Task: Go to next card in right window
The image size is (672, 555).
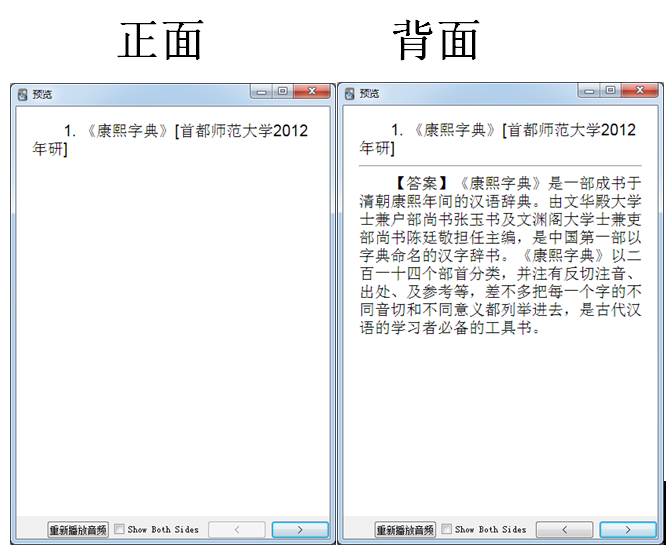Action: (x=628, y=530)
